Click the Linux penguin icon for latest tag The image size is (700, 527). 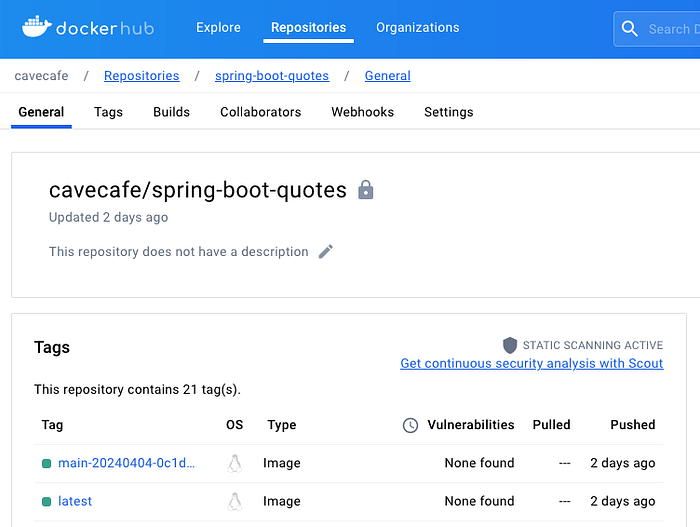click(x=235, y=501)
